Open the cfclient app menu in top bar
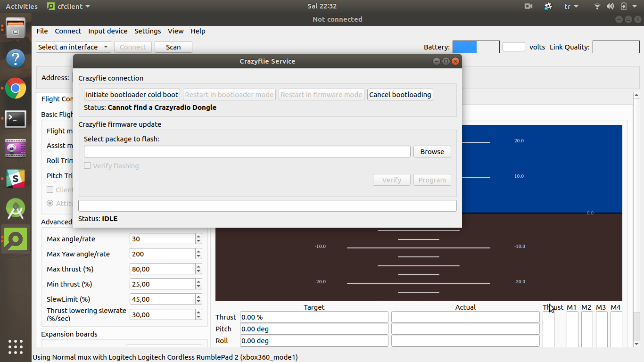644x362 pixels. click(69, 7)
